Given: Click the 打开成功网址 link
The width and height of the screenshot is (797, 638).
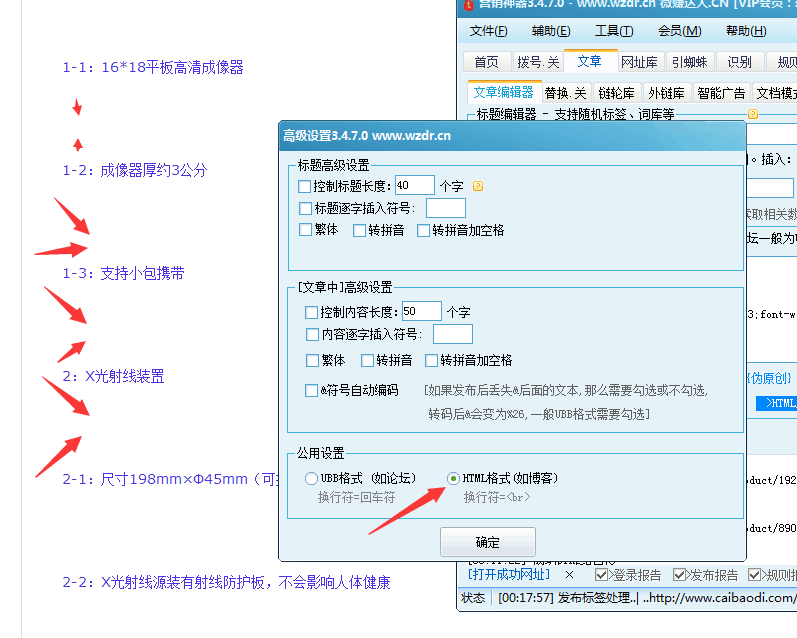Looking at the screenshot, I should coord(508,575).
